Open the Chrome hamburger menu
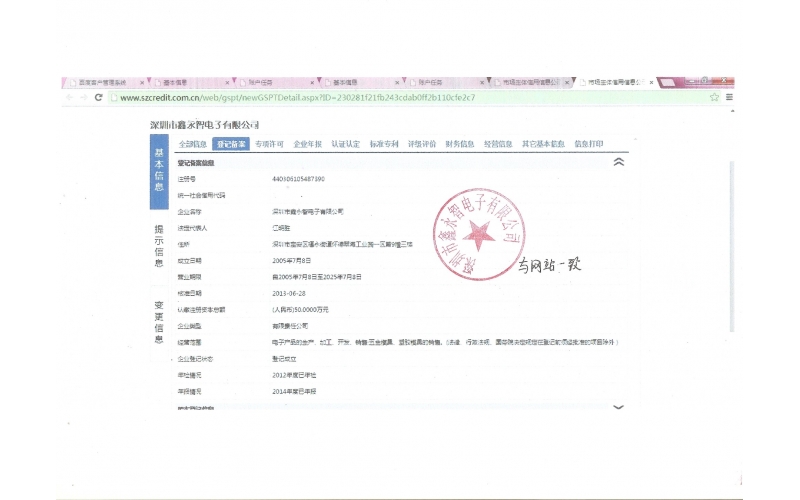 [730, 97]
